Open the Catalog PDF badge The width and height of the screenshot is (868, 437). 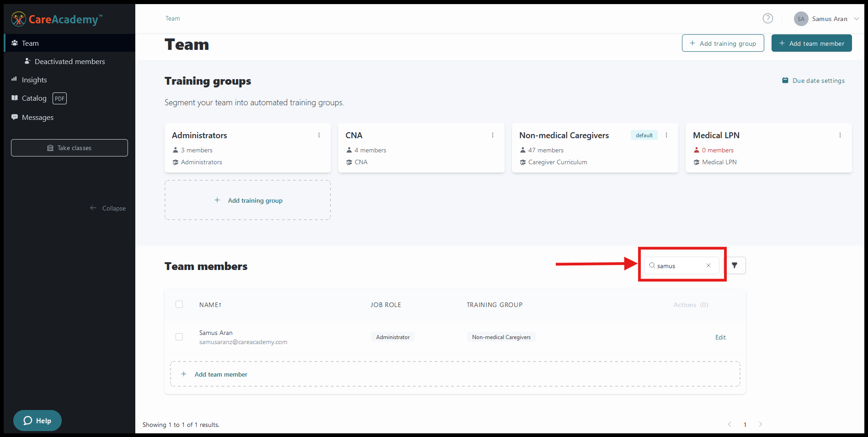click(59, 98)
